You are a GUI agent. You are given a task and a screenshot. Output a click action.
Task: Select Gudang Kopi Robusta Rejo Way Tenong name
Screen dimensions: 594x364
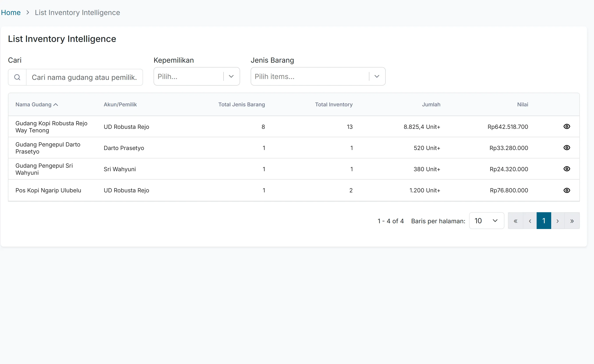pyautogui.click(x=51, y=127)
